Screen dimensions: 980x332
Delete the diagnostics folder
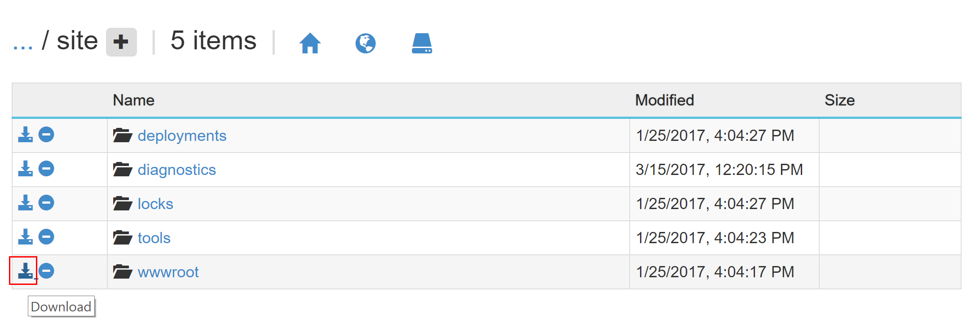[x=46, y=169]
